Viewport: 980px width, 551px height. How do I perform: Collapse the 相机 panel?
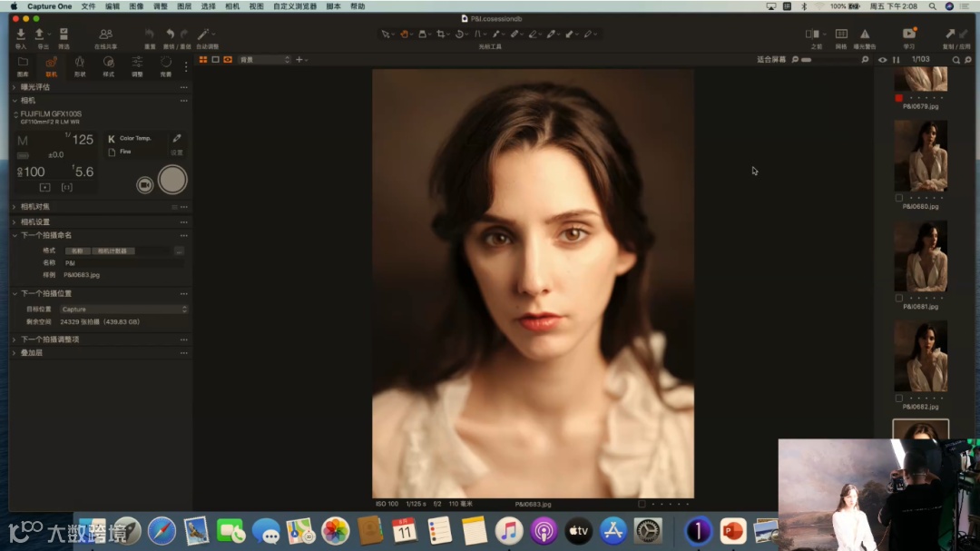[x=15, y=101]
